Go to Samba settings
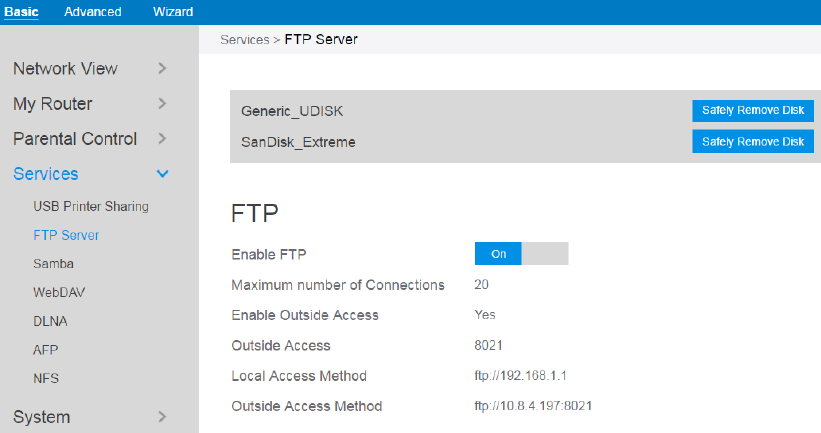821x433 pixels. [53, 264]
